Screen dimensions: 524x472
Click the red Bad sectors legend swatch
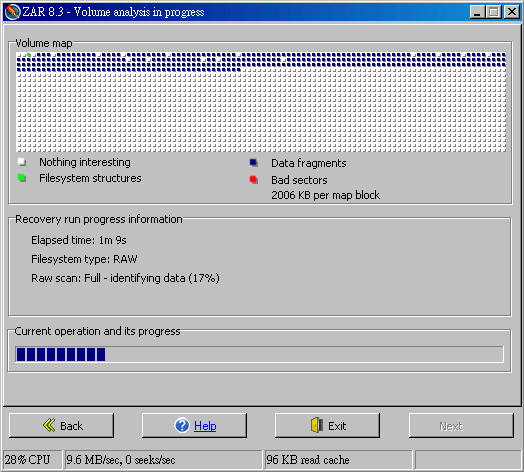[254, 180]
